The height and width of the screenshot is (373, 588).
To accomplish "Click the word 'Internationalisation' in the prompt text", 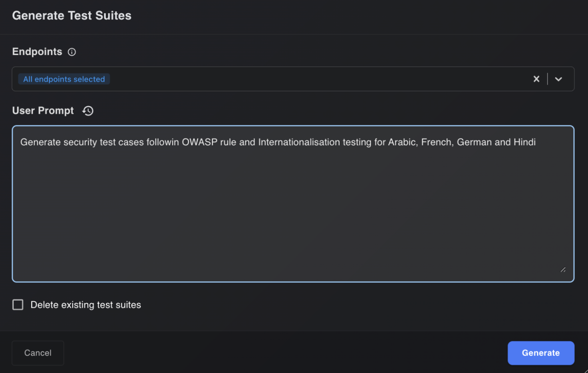I will pyautogui.click(x=299, y=142).
